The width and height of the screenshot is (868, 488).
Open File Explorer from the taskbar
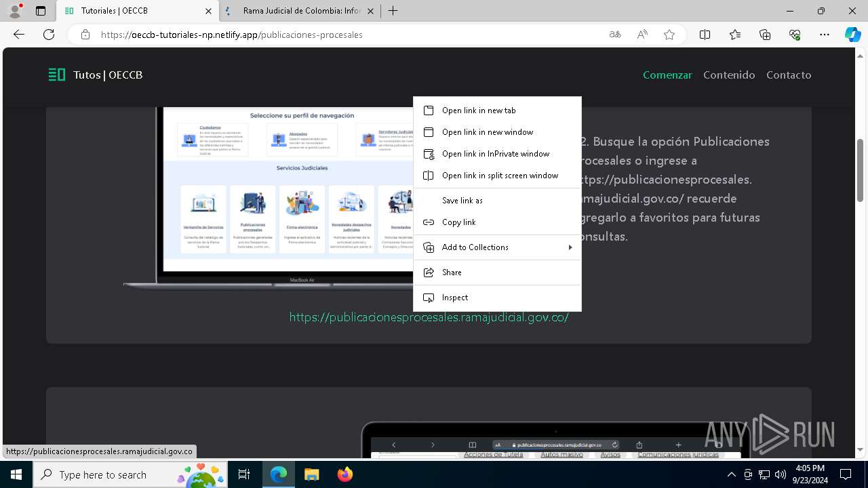coord(311,474)
